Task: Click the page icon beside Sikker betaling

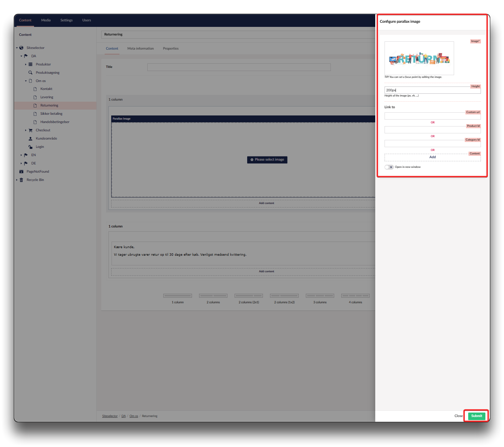Action: click(x=35, y=114)
